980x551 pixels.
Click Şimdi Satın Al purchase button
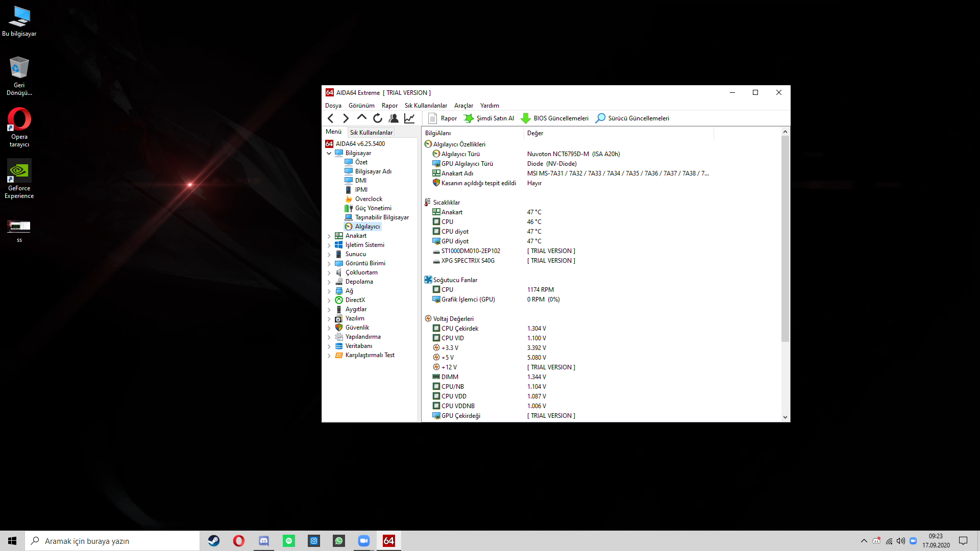point(489,118)
